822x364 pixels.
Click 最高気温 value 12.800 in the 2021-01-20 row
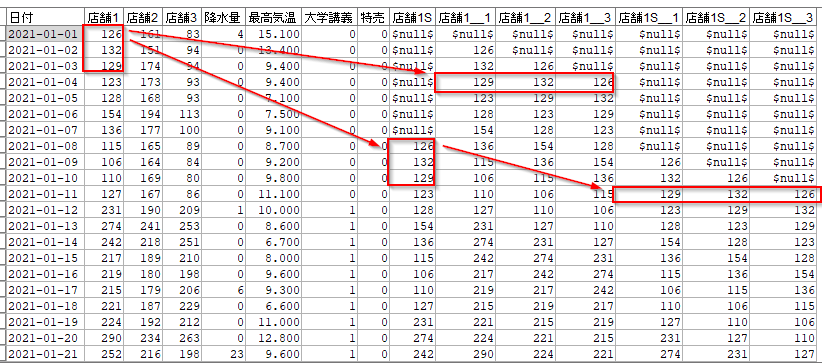click(x=274, y=338)
